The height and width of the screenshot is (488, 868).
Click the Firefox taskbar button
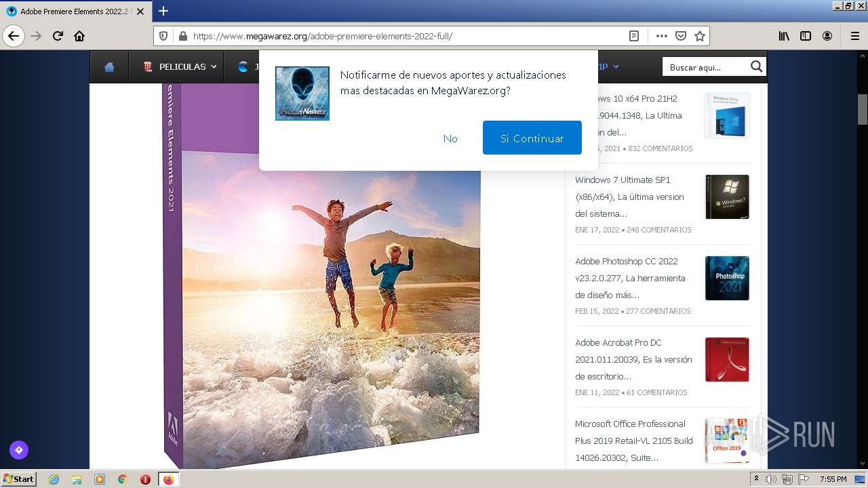pyautogui.click(x=168, y=479)
